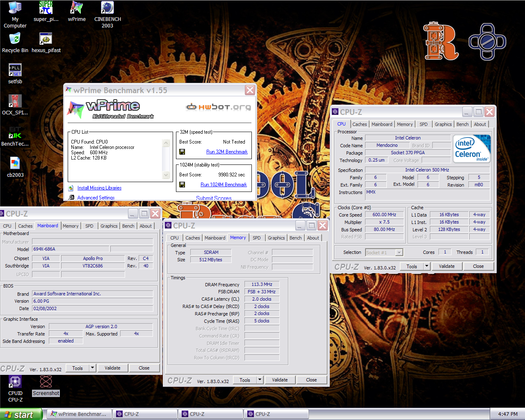The height and width of the screenshot is (420, 525).
Task: Open Screenshot desktop shortcut
Action: pyautogui.click(x=46, y=386)
